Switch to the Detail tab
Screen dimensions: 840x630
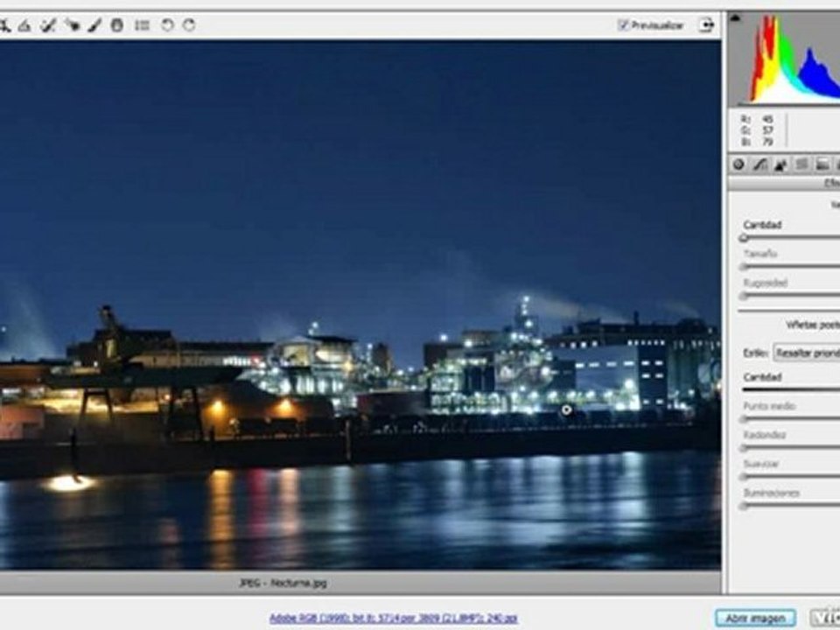click(x=780, y=164)
